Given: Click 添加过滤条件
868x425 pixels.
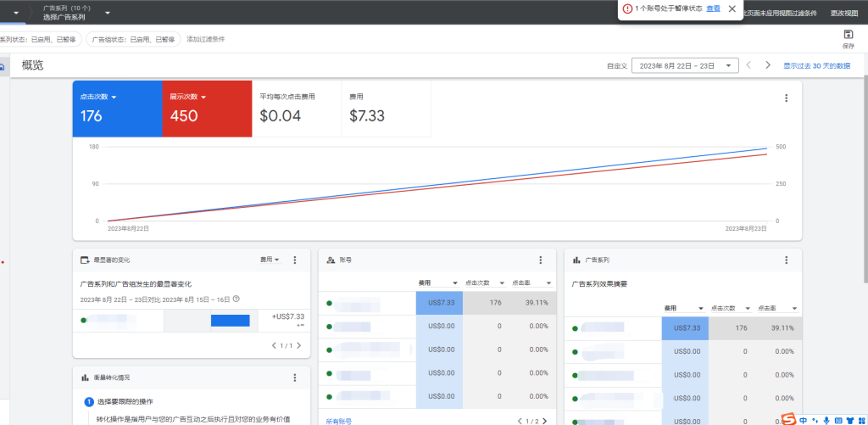Looking at the screenshot, I should click(x=206, y=39).
